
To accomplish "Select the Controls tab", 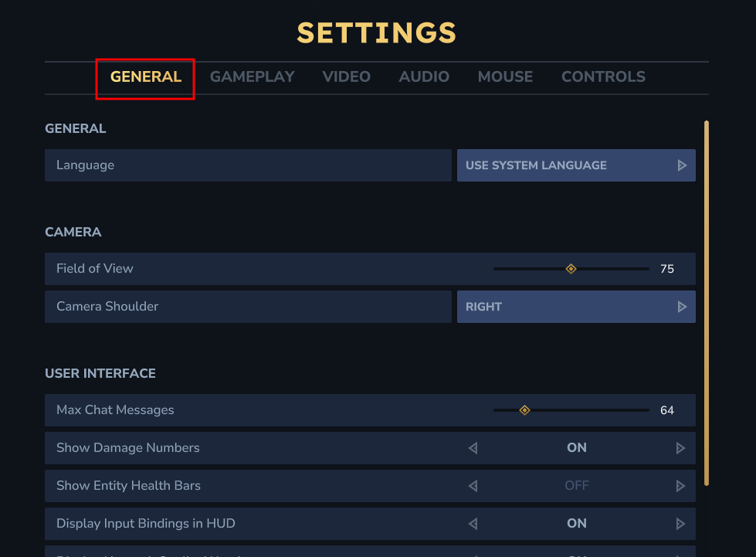I will coord(603,77).
